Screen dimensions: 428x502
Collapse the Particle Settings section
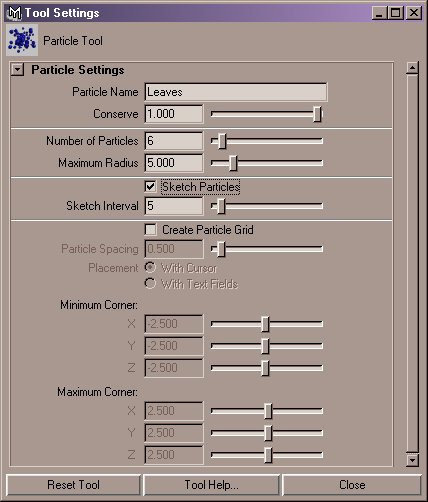click(17, 70)
